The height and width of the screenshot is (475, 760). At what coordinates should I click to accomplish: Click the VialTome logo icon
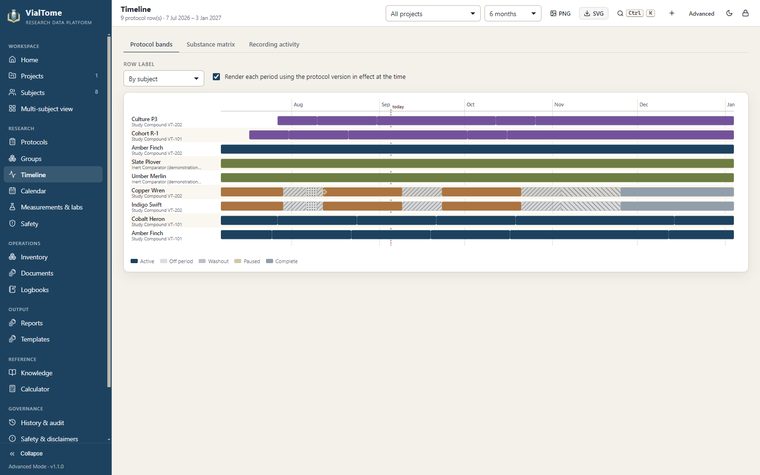tap(14, 16)
